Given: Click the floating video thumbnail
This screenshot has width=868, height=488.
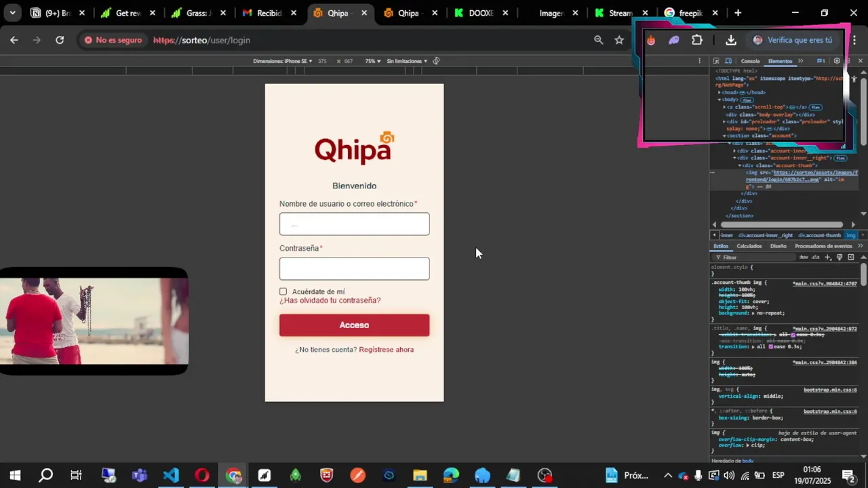Looking at the screenshot, I should pos(94,321).
